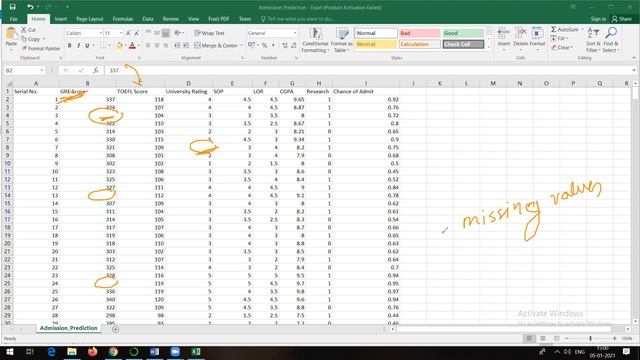Open File Explorer from the taskbar
640x360 pixels.
point(72,351)
